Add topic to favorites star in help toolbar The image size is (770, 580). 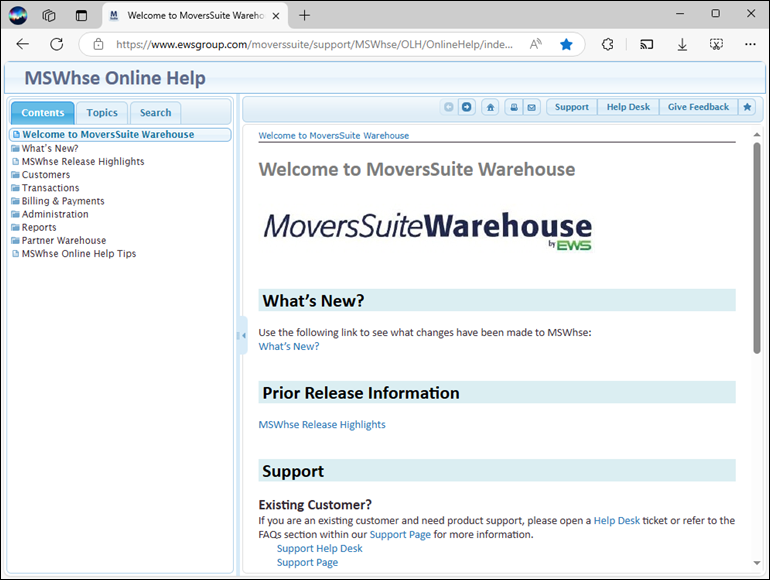(x=747, y=107)
